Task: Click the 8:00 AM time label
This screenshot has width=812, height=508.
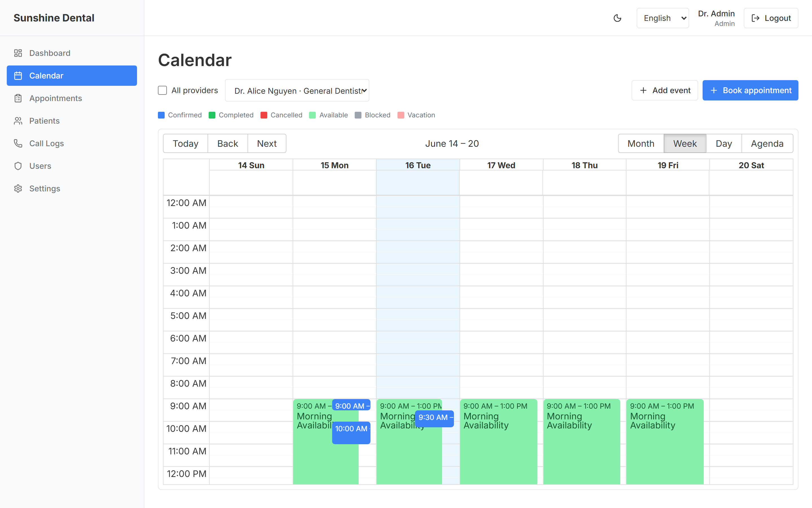Action: coord(188,383)
